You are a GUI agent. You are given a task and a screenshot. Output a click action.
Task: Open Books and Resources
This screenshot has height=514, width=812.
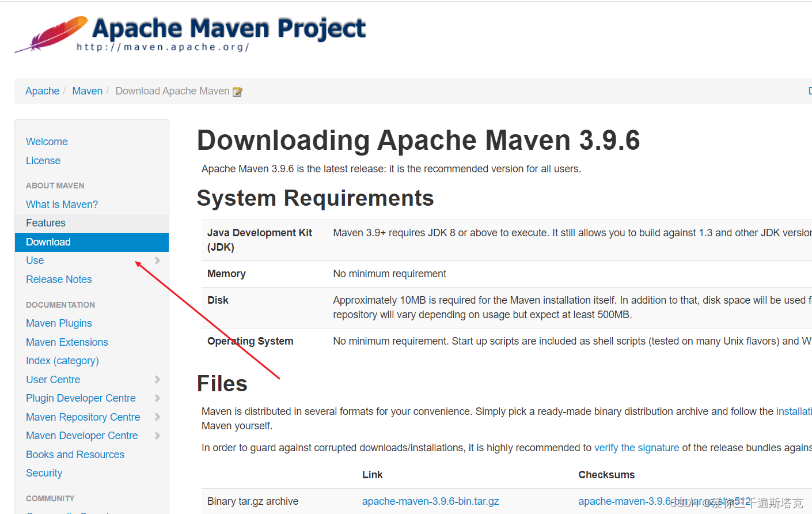click(x=75, y=454)
